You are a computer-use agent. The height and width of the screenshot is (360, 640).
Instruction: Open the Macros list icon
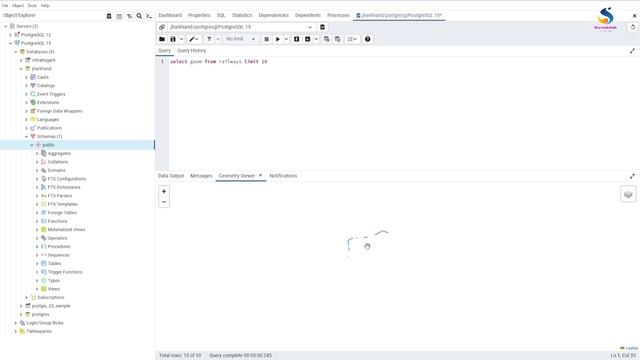click(x=352, y=39)
